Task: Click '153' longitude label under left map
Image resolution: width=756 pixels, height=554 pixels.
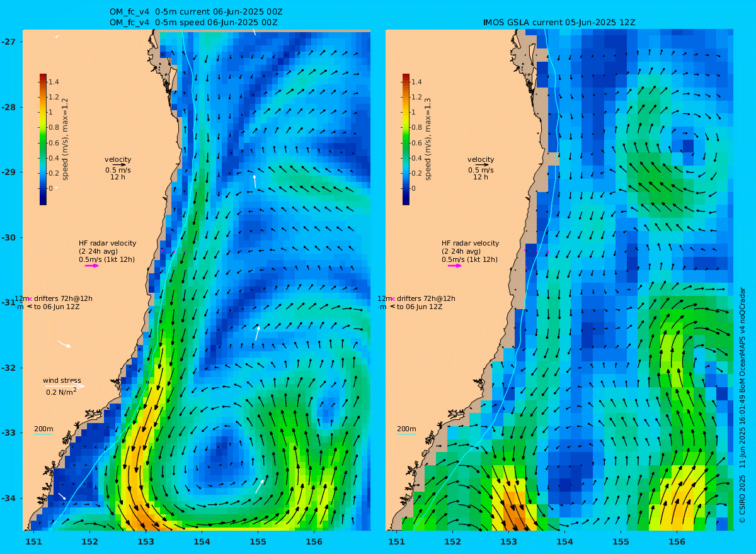Action: tap(146, 541)
